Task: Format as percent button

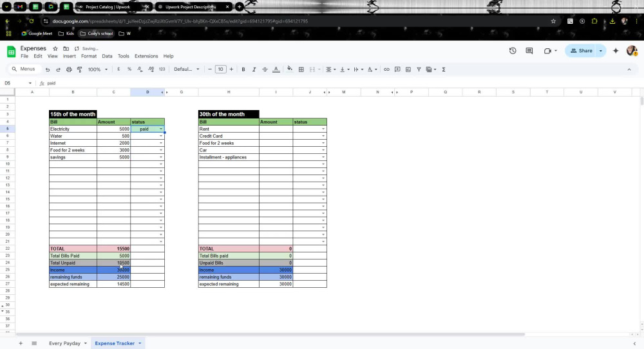Action: point(129,70)
